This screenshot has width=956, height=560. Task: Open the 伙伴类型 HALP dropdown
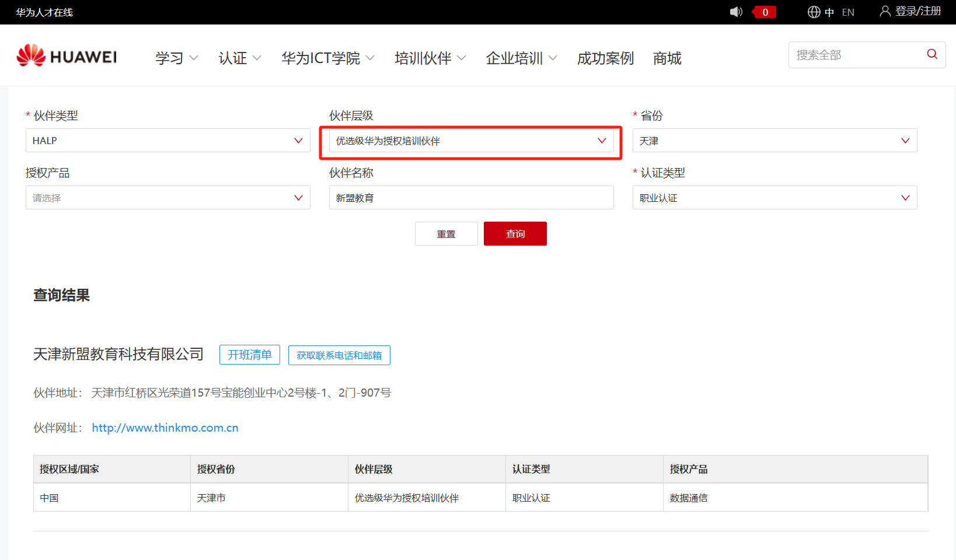coord(168,141)
